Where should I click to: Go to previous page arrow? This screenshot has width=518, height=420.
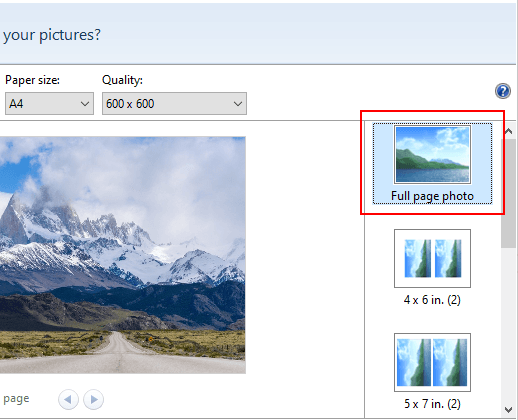pyautogui.click(x=68, y=399)
